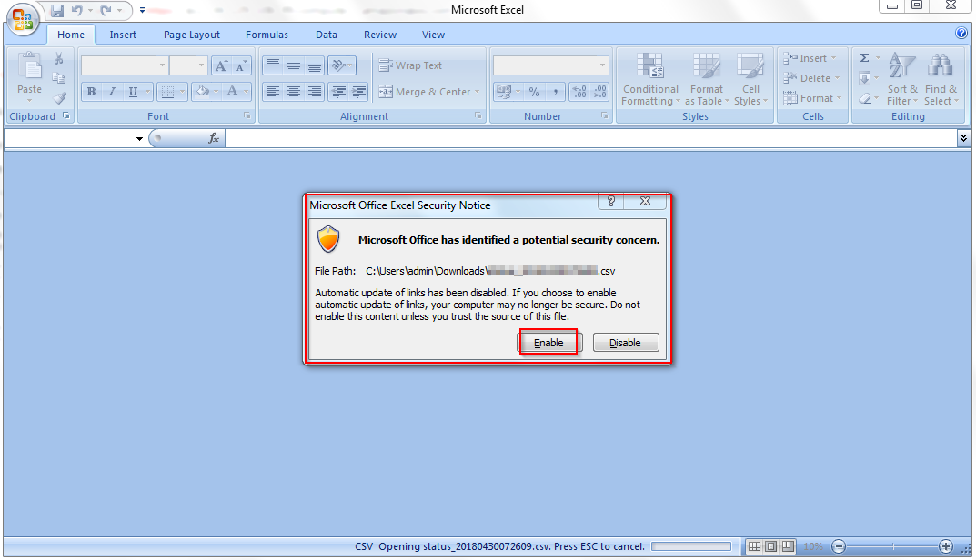Switch to the Insert tab

point(123,35)
